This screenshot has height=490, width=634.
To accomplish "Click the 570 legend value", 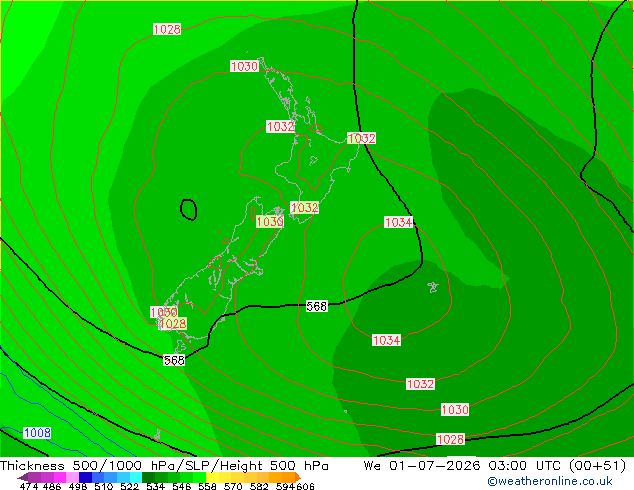I will pyautogui.click(x=233, y=486).
